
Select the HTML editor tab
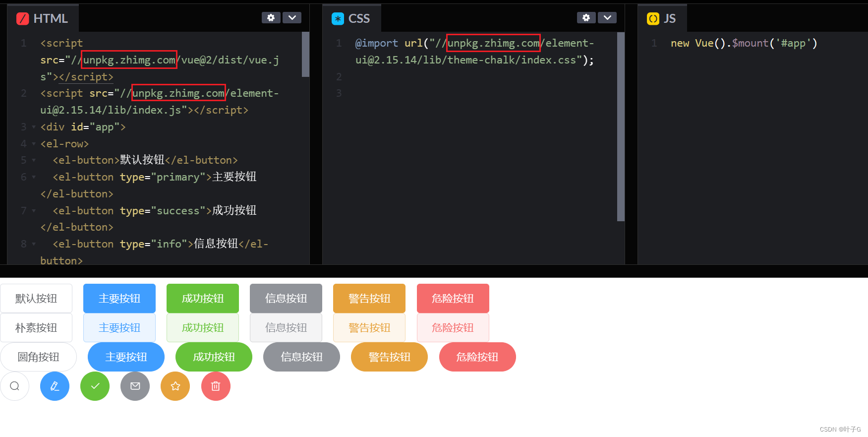click(x=43, y=18)
